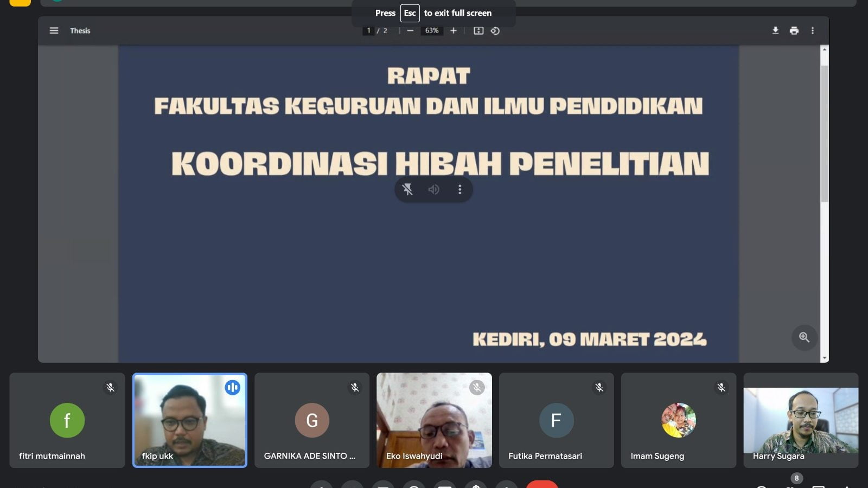
Task: Open PDF viewer more actions menu
Action: pos(812,31)
